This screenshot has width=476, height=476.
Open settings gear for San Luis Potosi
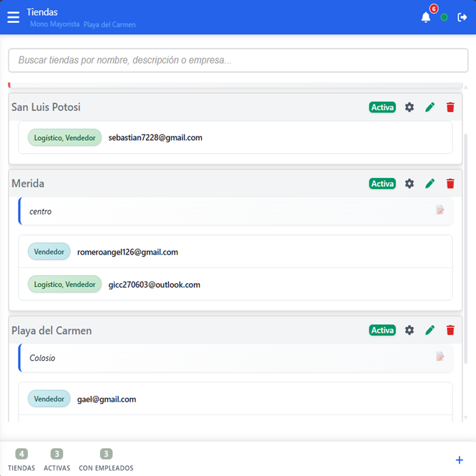point(409,107)
